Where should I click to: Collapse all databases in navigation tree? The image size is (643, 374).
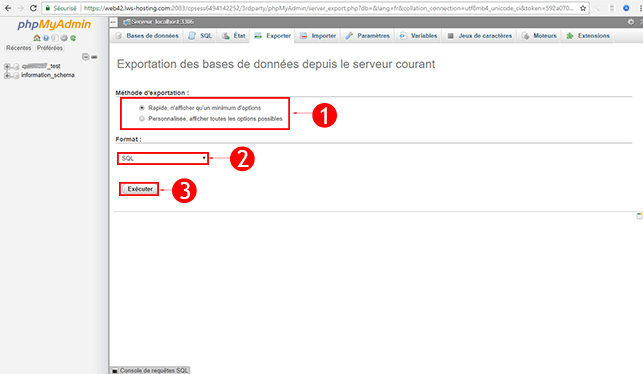[x=85, y=57]
